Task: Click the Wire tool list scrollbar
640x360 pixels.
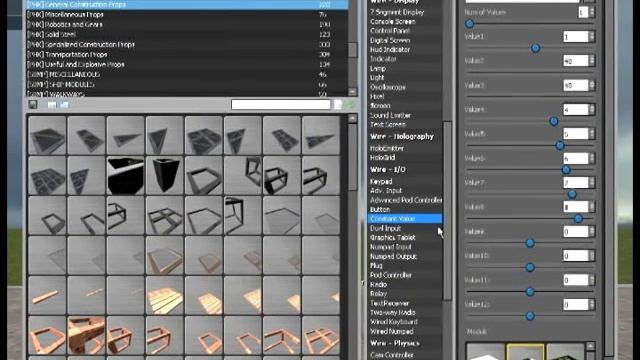Action: 447,210
